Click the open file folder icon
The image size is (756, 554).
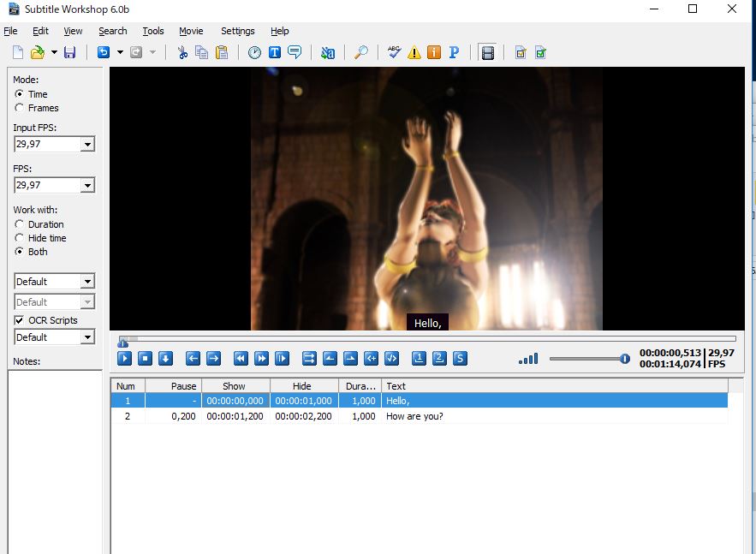(x=38, y=52)
